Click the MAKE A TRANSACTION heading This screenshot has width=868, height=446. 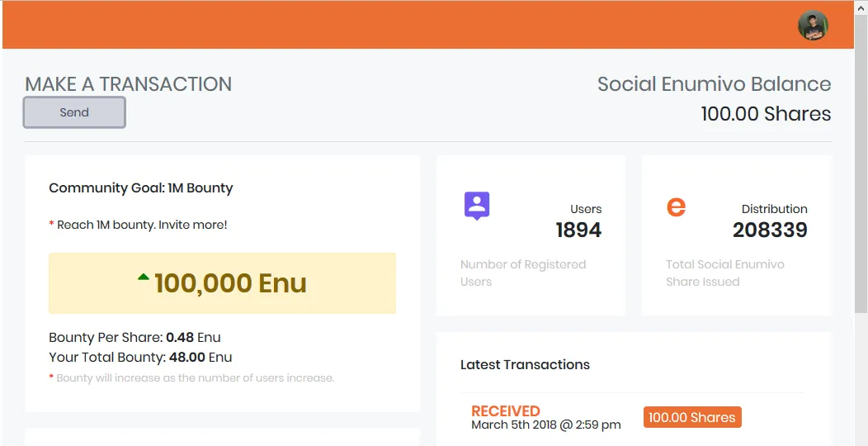tap(129, 84)
